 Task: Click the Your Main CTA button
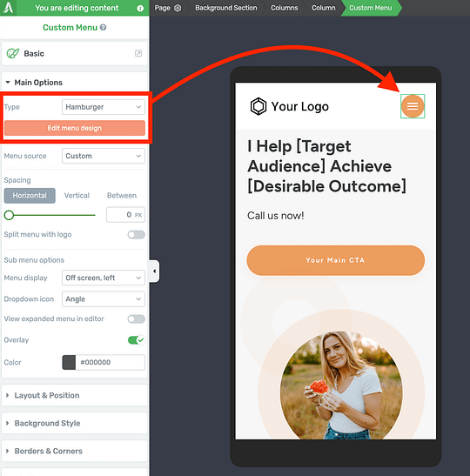click(335, 260)
